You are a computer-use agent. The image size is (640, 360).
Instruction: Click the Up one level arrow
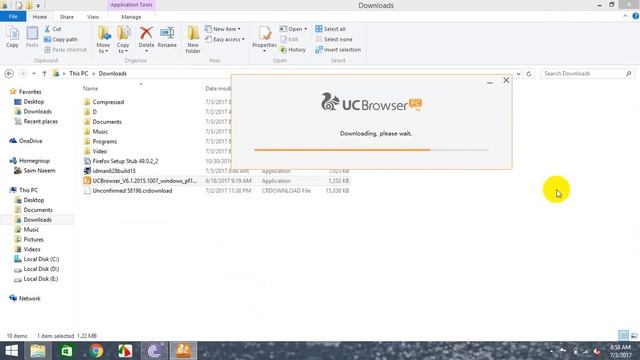(x=44, y=73)
